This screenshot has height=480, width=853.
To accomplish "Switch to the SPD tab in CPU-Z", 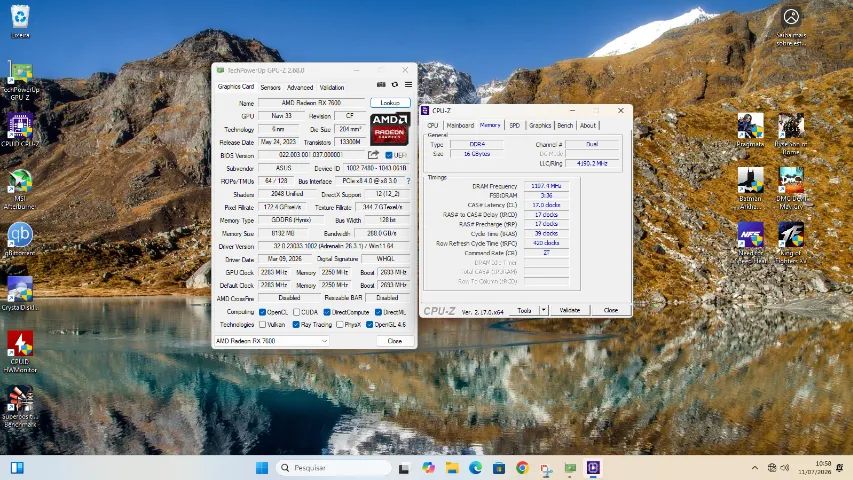I will 515,125.
